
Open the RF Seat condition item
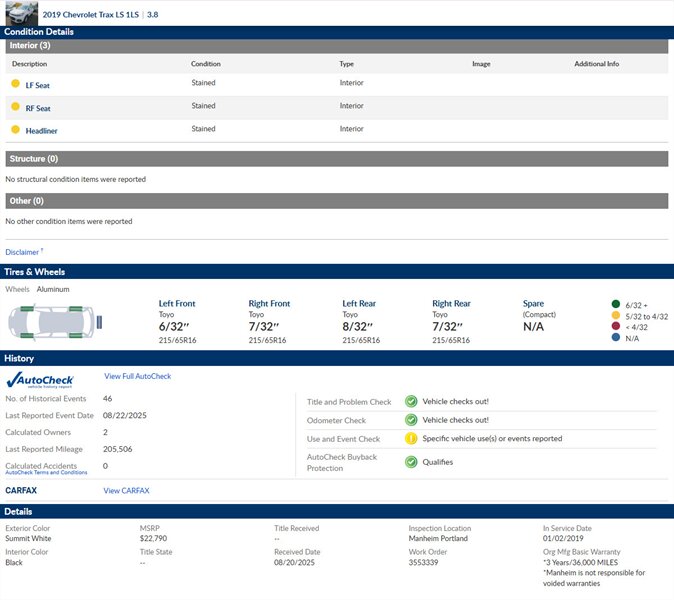tap(38, 108)
